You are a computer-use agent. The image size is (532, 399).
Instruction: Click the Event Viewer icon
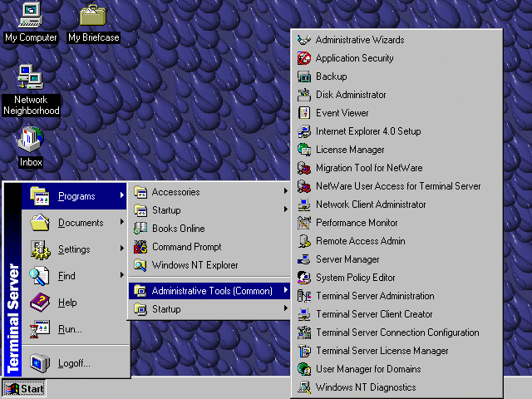point(303,113)
